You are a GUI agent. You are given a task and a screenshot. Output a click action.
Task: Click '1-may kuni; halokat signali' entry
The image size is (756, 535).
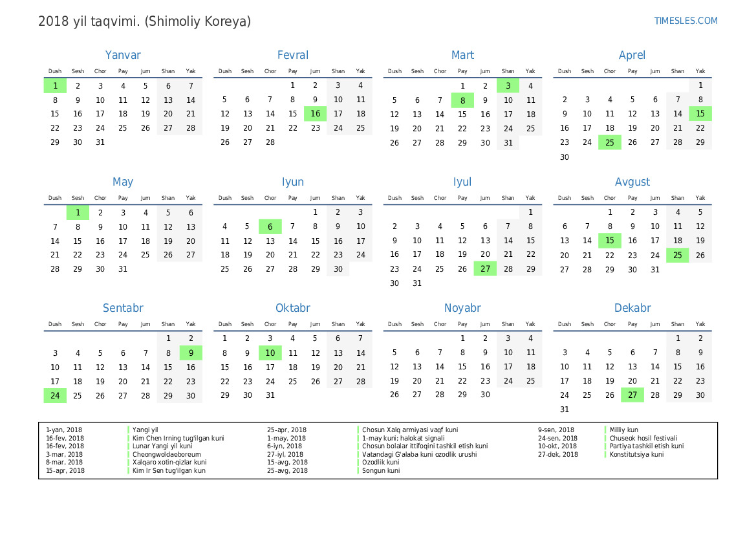coord(404,438)
